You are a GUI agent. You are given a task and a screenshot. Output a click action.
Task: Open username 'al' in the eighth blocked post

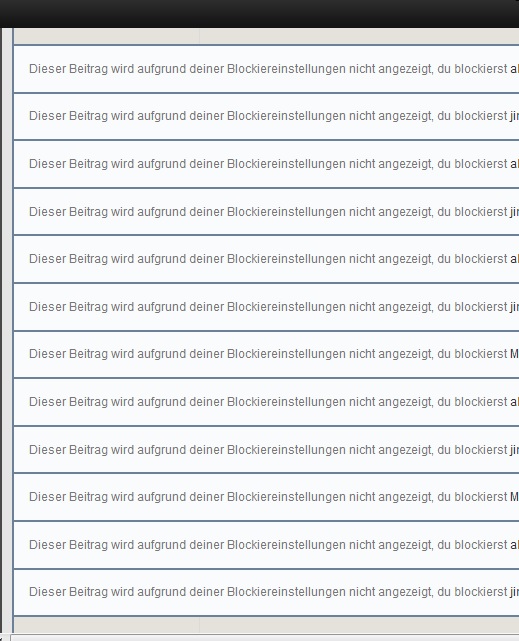(515, 402)
